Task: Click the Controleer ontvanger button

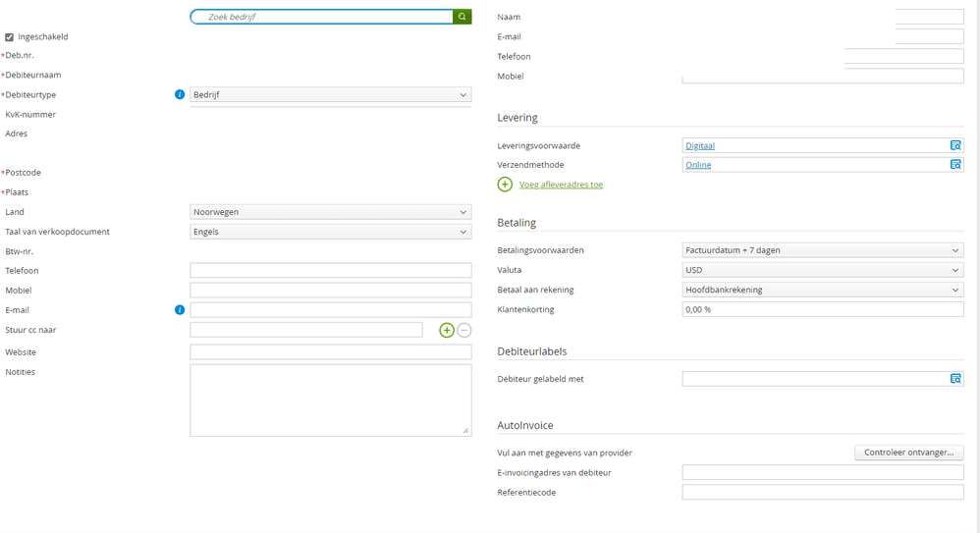Action: (908, 453)
